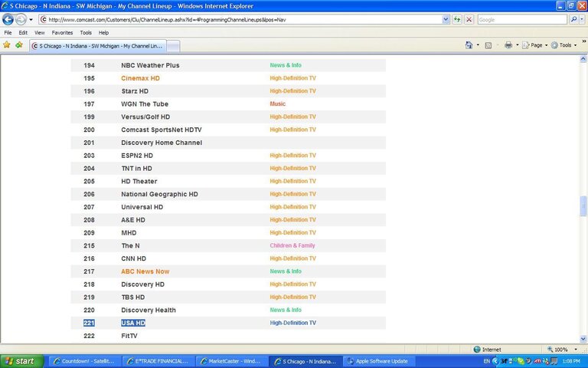
Task: Open the search provider options dropdown
Action: pos(583,19)
